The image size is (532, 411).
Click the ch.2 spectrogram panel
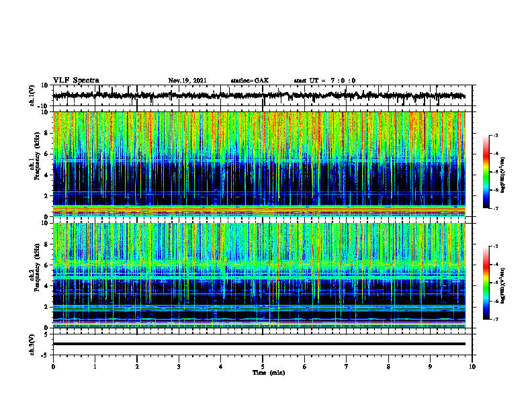pos(259,275)
